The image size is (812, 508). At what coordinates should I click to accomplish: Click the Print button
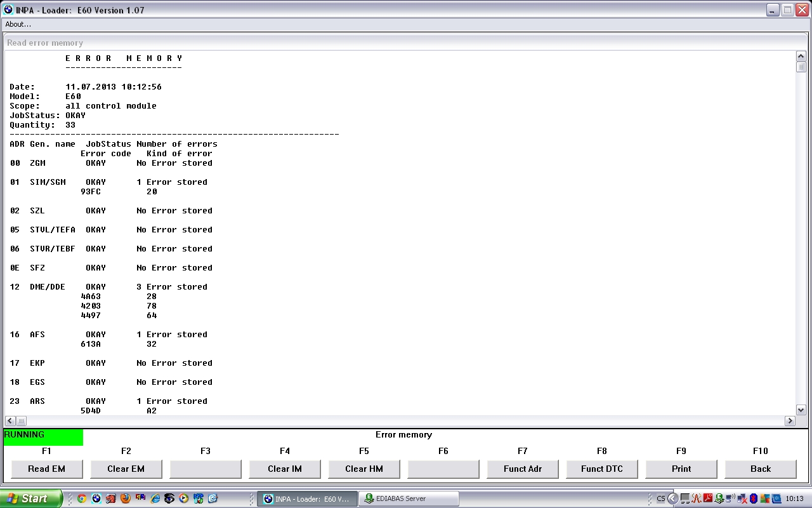coord(681,469)
